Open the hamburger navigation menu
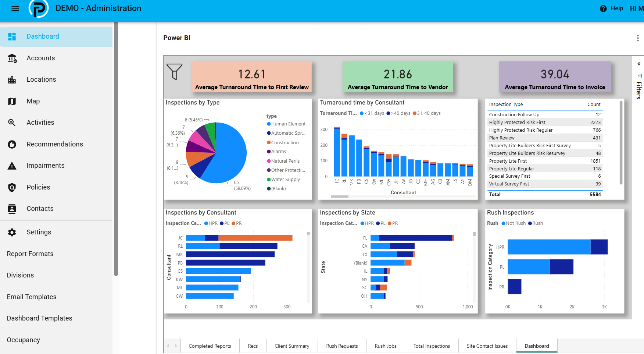The height and width of the screenshot is (354, 644). click(x=15, y=8)
